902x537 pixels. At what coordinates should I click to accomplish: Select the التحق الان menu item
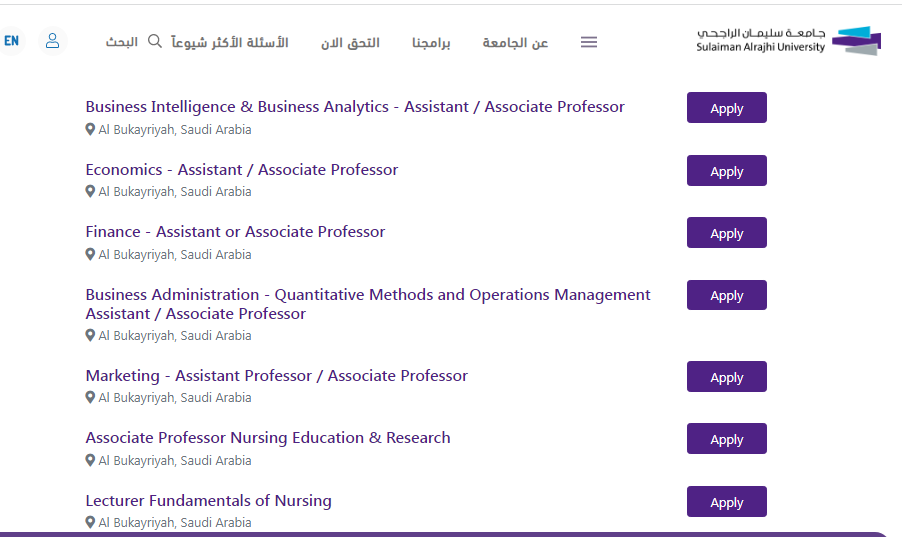pyautogui.click(x=350, y=43)
